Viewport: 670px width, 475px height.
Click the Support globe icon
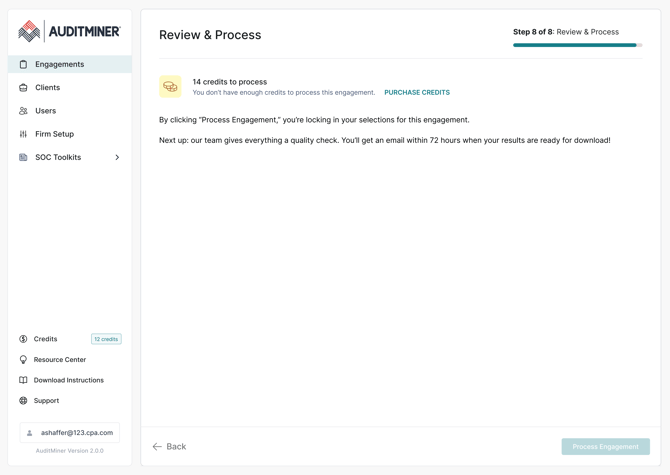click(x=23, y=401)
